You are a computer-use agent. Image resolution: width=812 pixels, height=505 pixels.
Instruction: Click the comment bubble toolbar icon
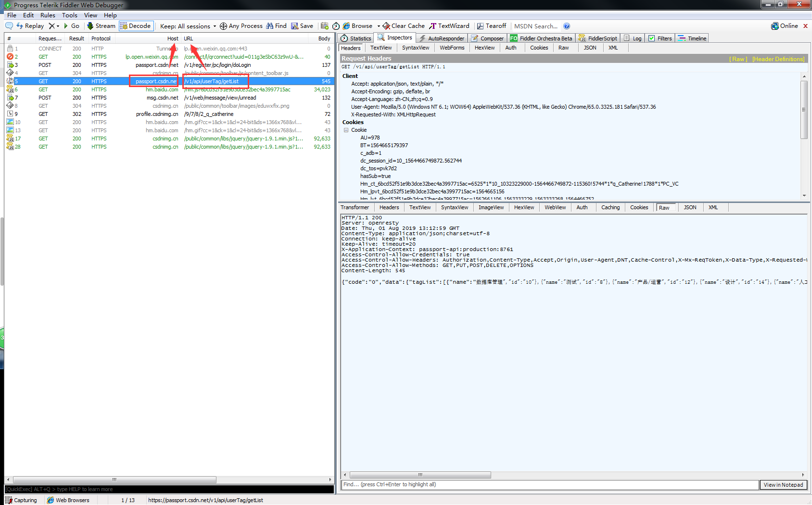9,26
